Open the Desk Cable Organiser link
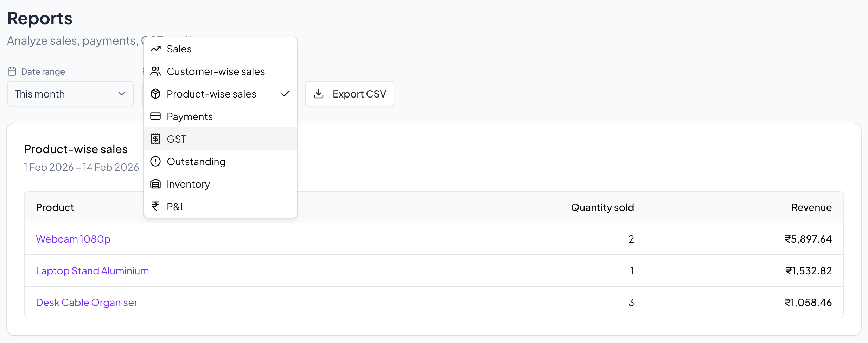Image resolution: width=868 pixels, height=343 pixels. 87,303
